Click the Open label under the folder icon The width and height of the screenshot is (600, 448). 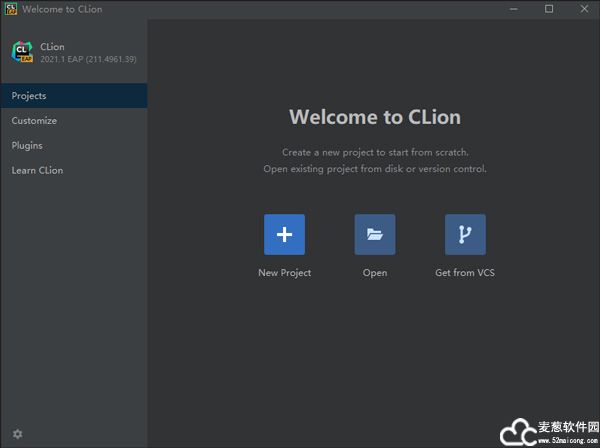click(375, 273)
